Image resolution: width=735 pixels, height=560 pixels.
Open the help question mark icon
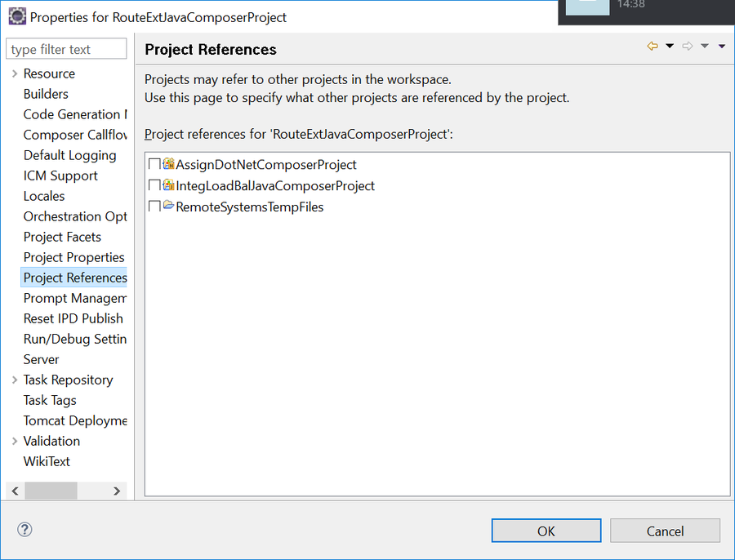pyautogui.click(x=24, y=530)
